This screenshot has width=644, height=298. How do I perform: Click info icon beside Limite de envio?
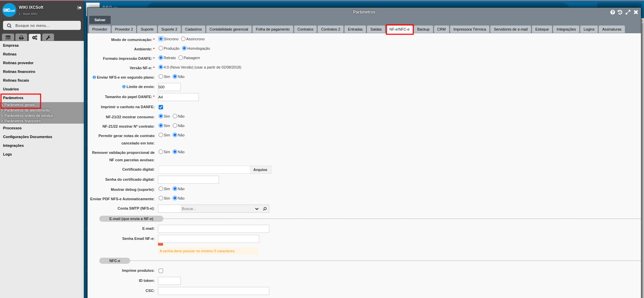[x=124, y=87]
